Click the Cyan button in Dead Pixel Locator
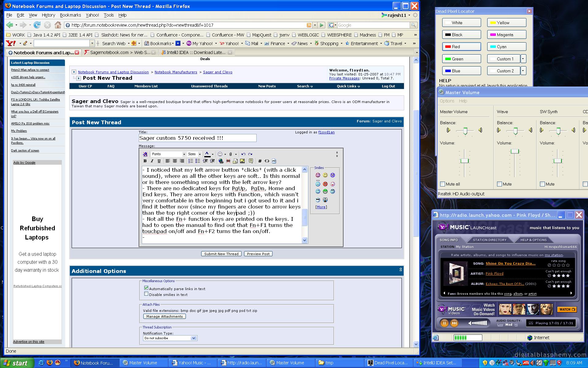The image size is (588, 368). coord(507,47)
